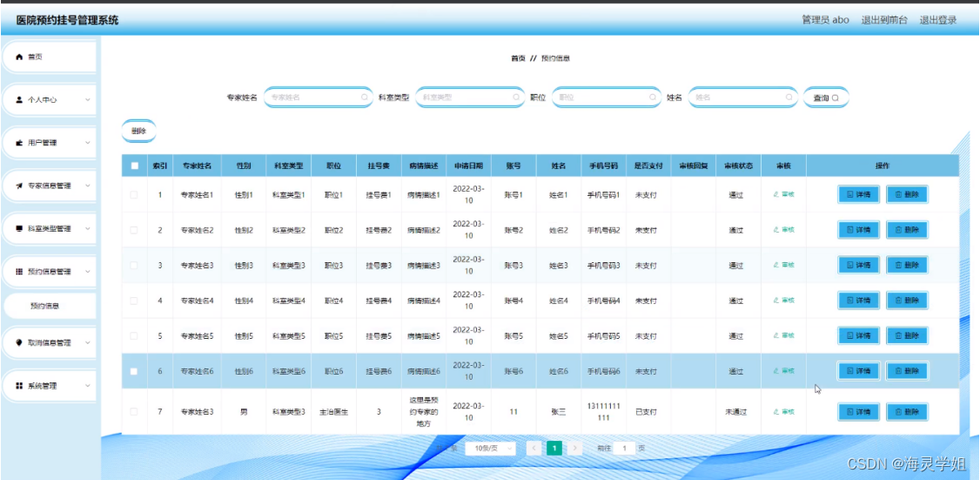980x480 pixels.
Task: Focus the 职位 search input
Action: click(x=606, y=98)
